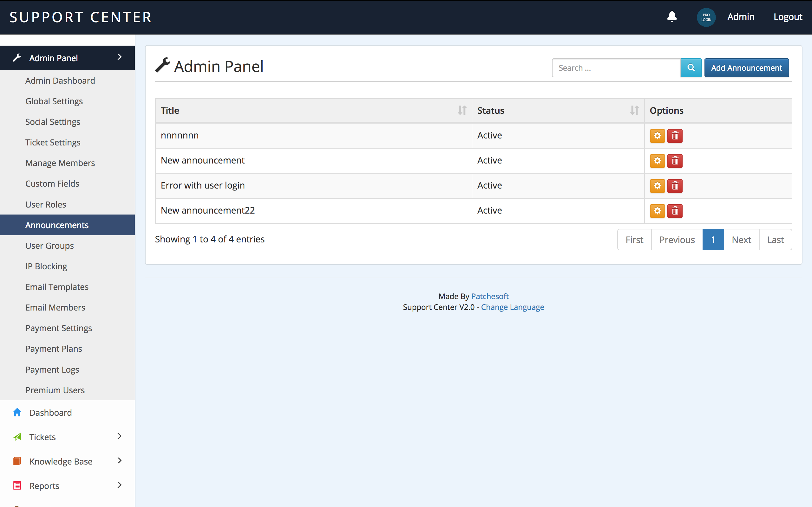
Task: Click the notification bell icon
Action: click(x=672, y=16)
